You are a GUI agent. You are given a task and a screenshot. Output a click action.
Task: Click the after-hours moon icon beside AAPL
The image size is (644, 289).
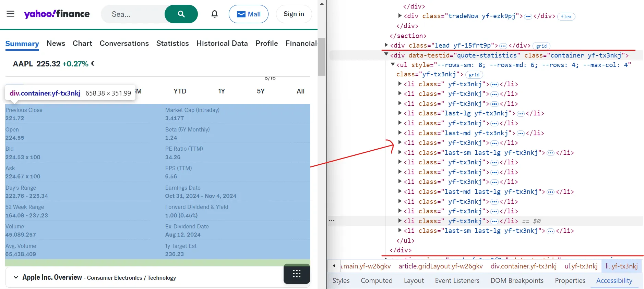click(x=93, y=63)
